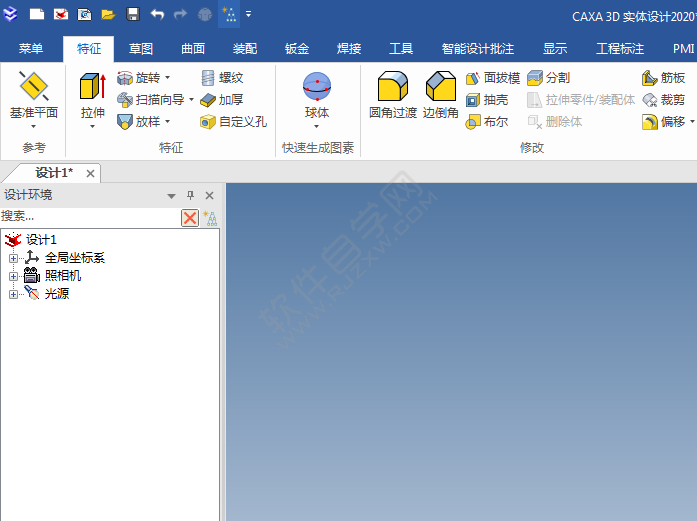Screen dimensions: 697x521
Task: Click the save floppy disk icon
Action: point(133,14)
